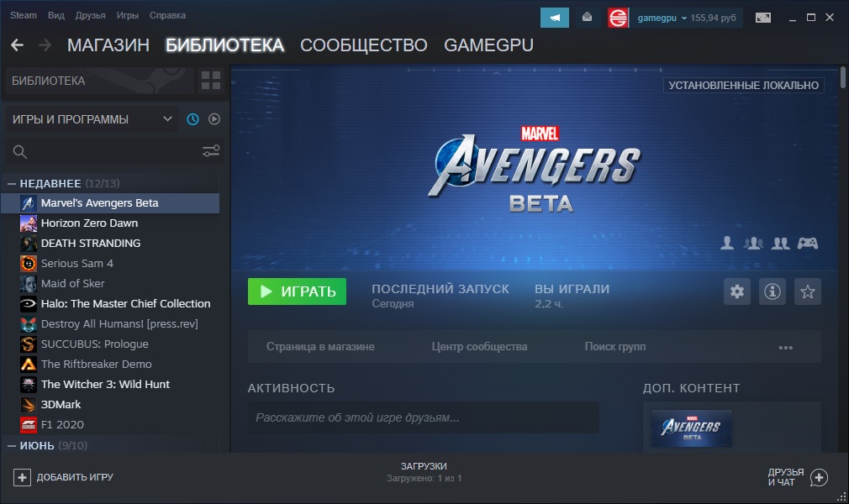This screenshot has width=849, height=504.
Task: Open game settings gear icon
Action: click(x=737, y=291)
